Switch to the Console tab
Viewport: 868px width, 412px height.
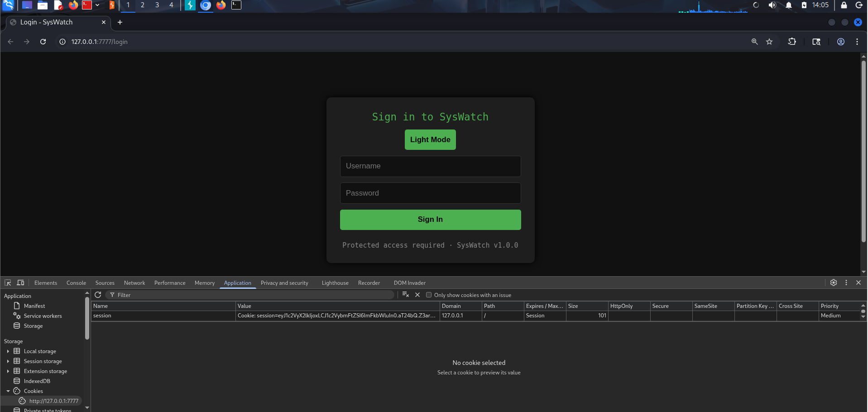pos(76,283)
